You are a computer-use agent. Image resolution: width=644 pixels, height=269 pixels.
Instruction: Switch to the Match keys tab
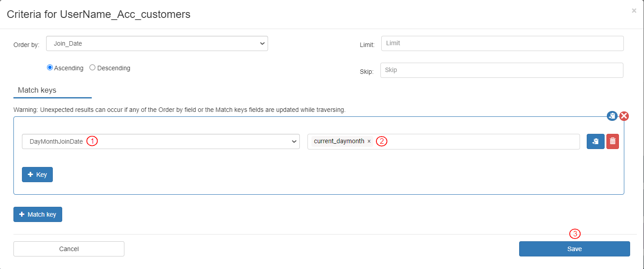pyautogui.click(x=37, y=90)
